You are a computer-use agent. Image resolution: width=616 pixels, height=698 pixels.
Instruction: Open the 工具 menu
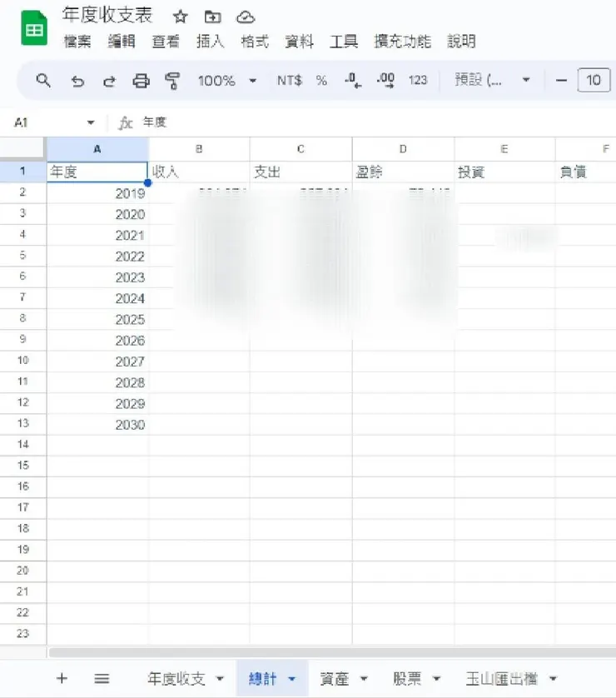[343, 42]
